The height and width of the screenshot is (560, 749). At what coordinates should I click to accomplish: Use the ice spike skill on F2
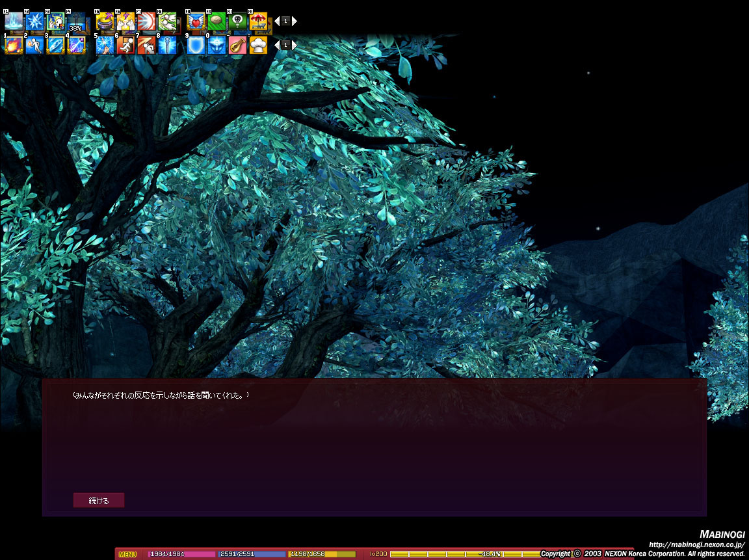point(35,21)
